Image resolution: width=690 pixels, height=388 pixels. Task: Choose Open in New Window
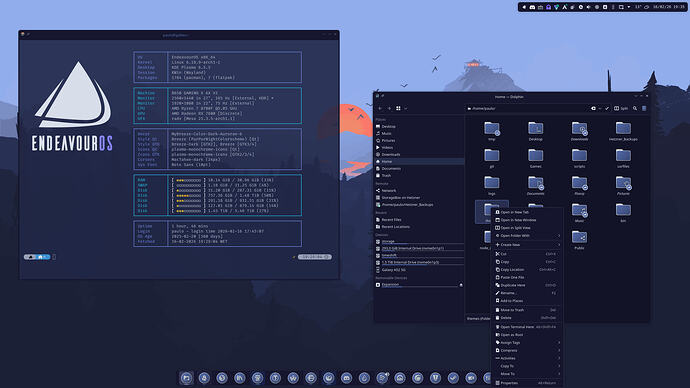click(x=527, y=220)
